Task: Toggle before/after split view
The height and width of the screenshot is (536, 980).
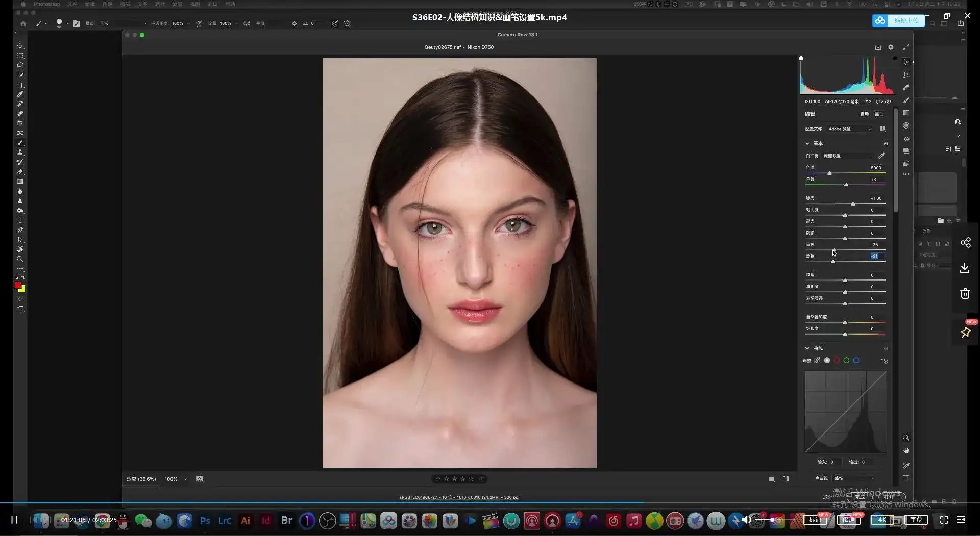Action: [x=786, y=479]
